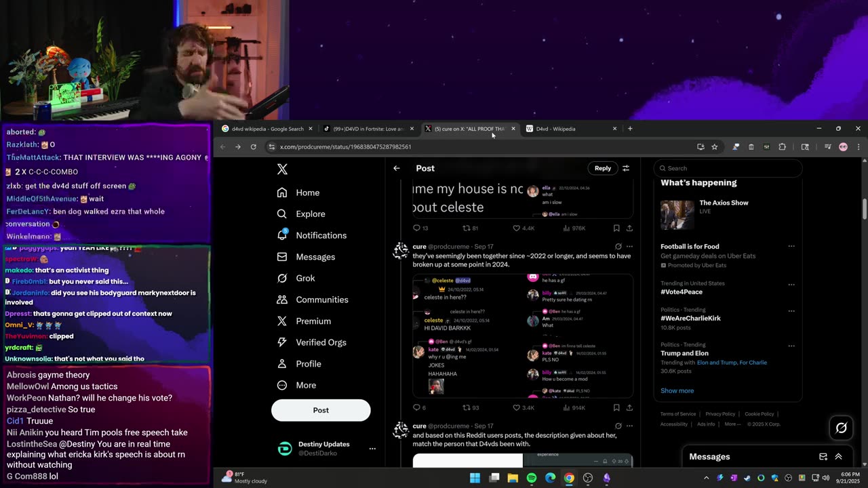Open Explore in X sidebar
Viewport: 868px width, 488px height.
tap(301, 213)
